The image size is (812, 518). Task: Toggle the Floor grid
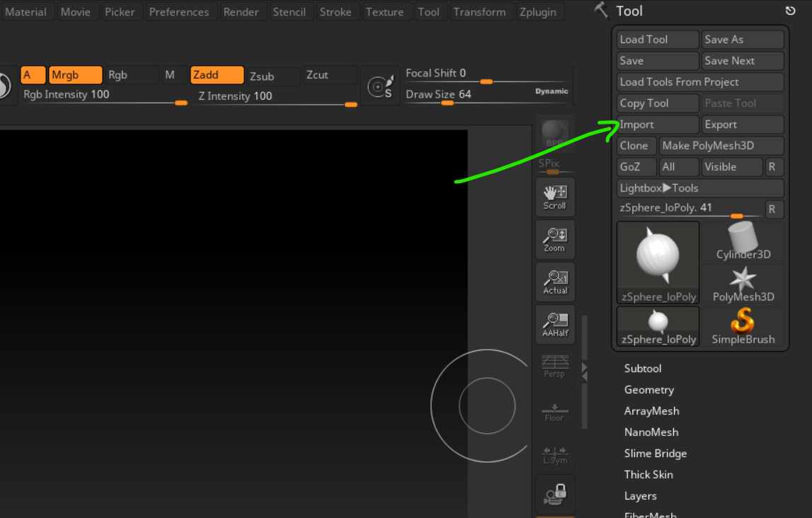pyautogui.click(x=554, y=412)
